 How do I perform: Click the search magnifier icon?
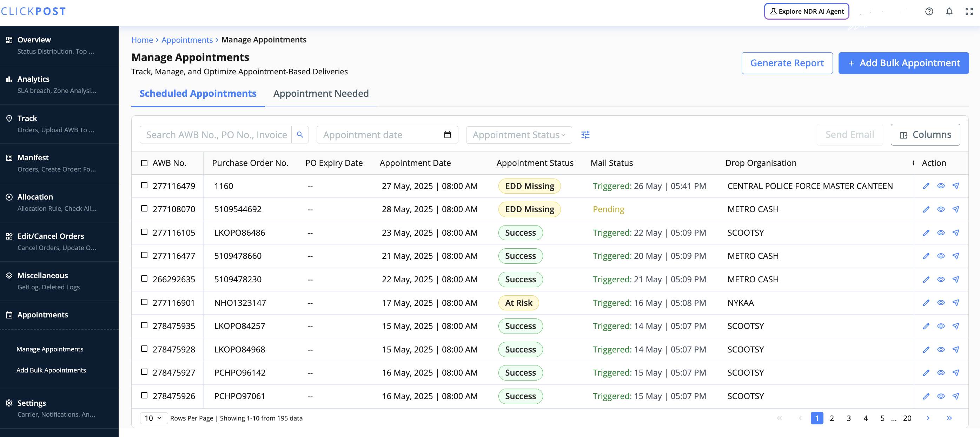click(x=300, y=135)
